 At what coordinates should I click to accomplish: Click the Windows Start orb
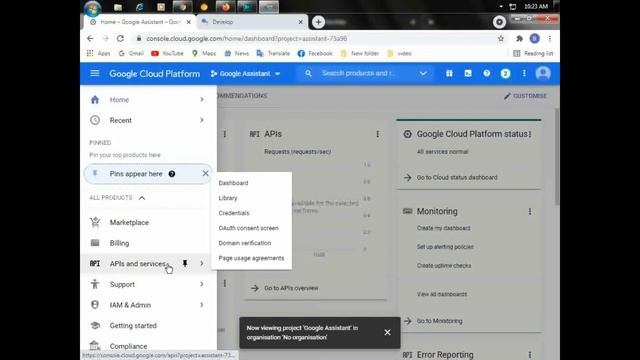pos(93,7)
